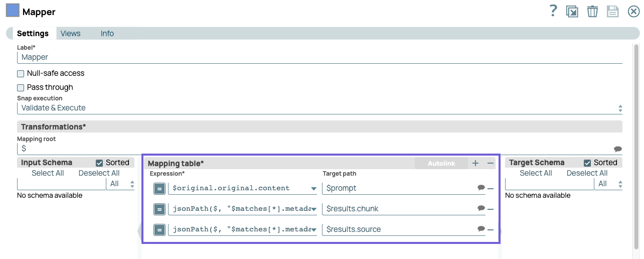Click the export/pop-out icon in header
This screenshot has height=259, width=644.
(572, 12)
